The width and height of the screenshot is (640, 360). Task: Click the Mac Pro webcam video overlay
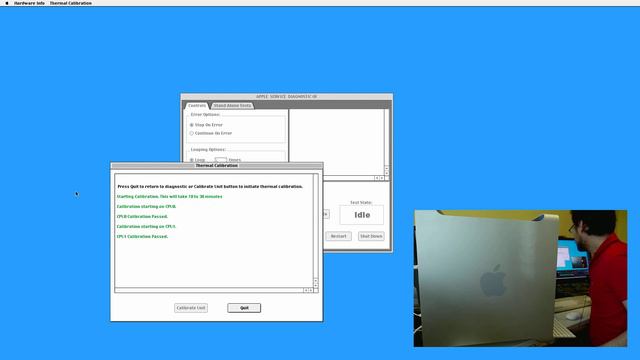(x=520, y=278)
